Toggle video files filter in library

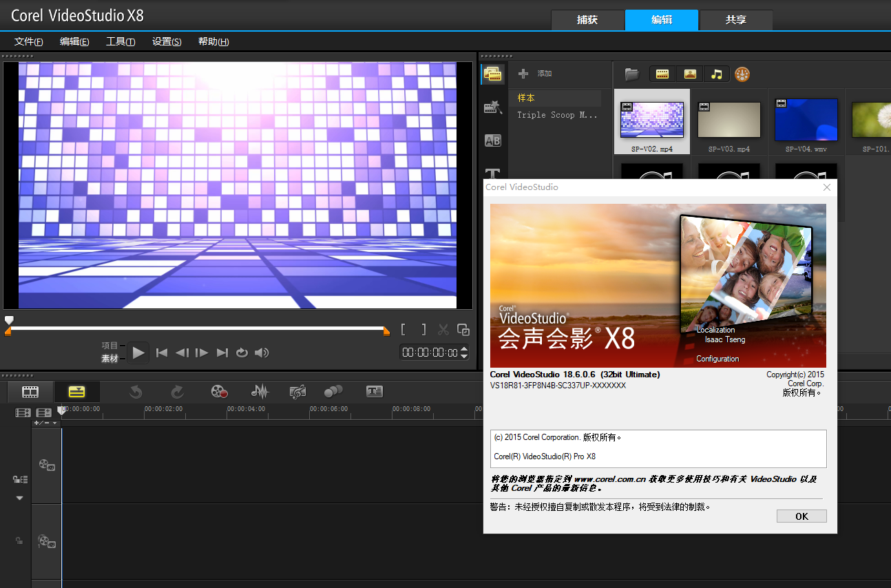click(662, 74)
